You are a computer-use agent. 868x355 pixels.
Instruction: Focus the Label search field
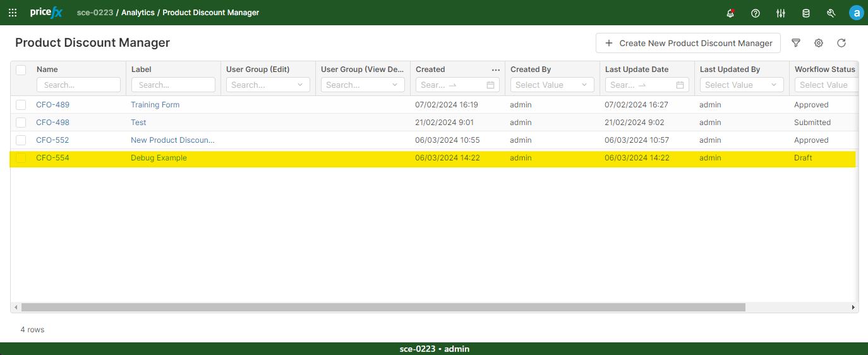click(173, 85)
